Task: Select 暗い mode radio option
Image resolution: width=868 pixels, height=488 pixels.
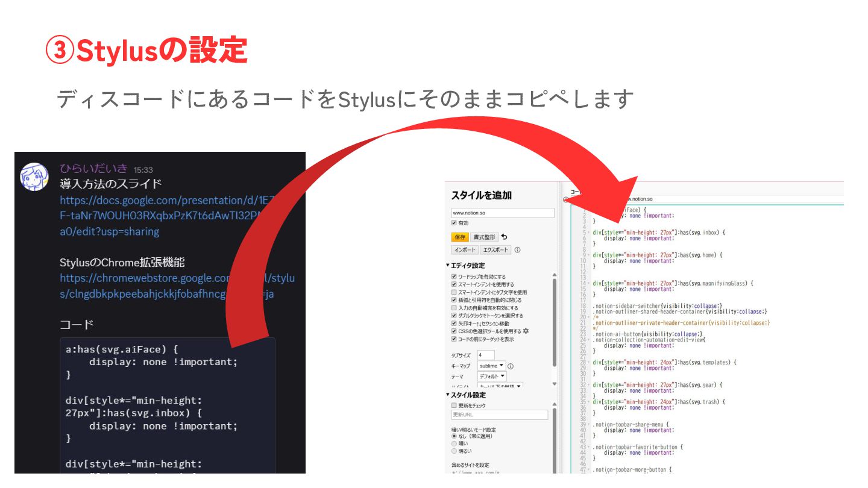Action: (454, 443)
